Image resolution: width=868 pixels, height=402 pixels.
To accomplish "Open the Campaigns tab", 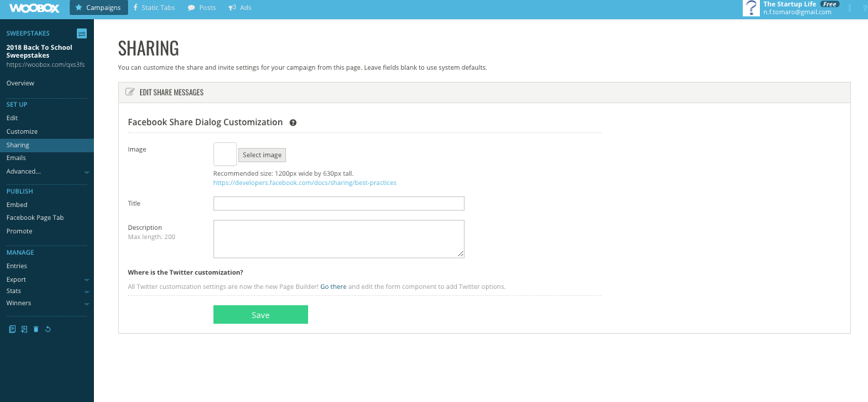I will click(98, 8).
